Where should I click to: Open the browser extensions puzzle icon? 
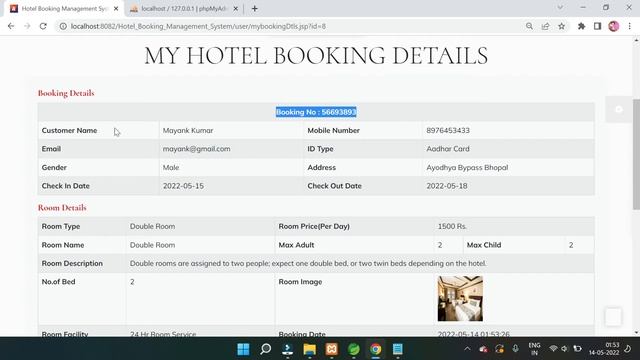[581, 26]
